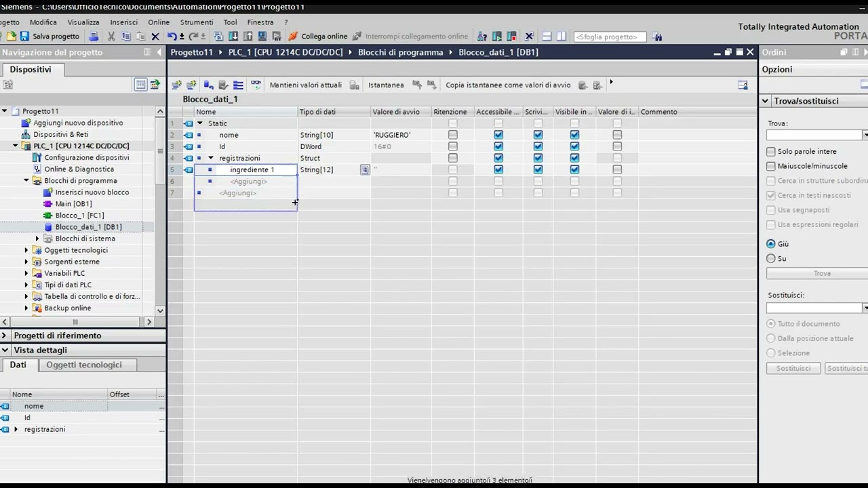Collapse the registrazioni struct row in table

(x=211, y=158)
